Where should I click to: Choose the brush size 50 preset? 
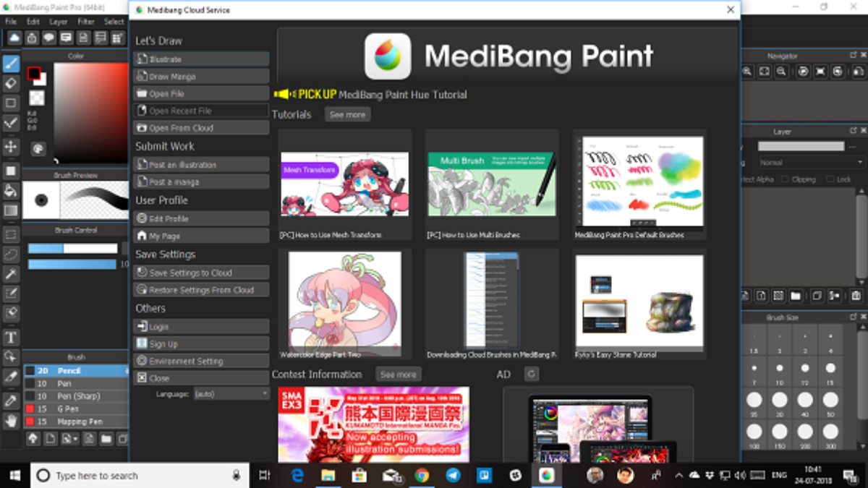pyautogui.click(x=830, y=403)
